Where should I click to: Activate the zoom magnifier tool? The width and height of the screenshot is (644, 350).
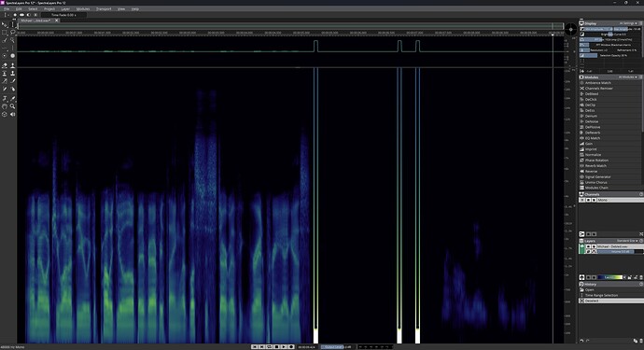pyautogui.click(x=13, y=106)
